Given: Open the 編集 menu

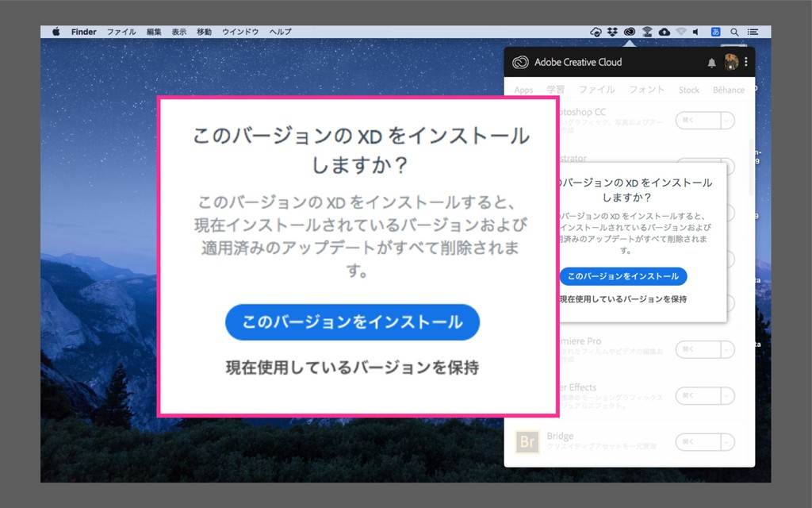Looking at the screenshot, I should coord(154,32).
